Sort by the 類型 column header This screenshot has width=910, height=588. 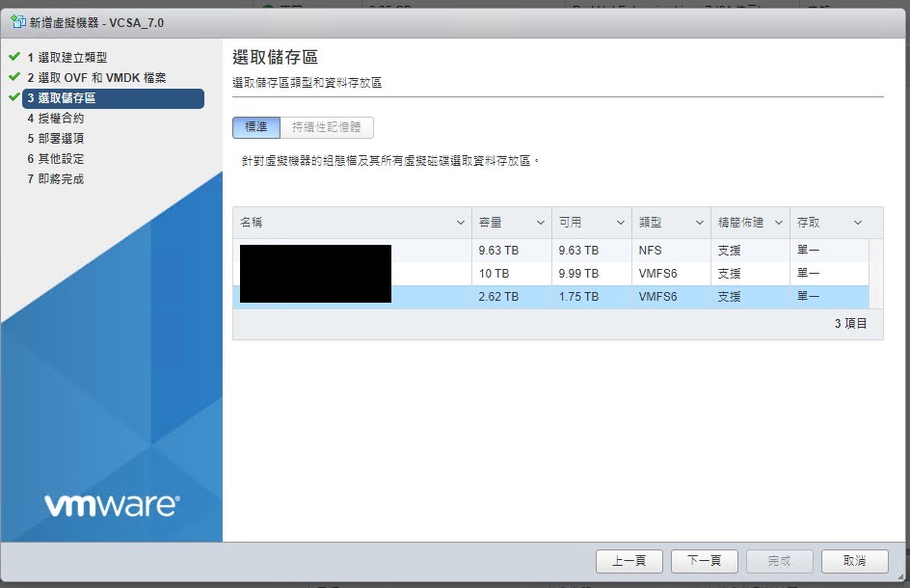pos(650,223)
